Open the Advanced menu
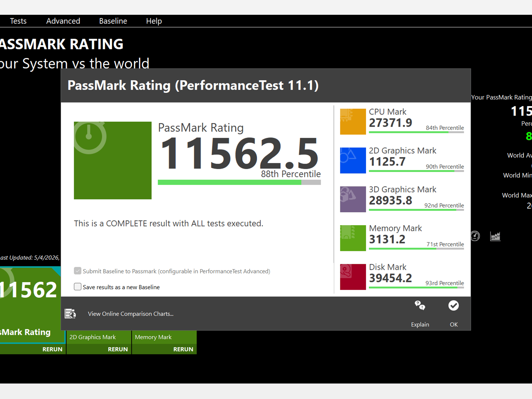 point(63,21)
